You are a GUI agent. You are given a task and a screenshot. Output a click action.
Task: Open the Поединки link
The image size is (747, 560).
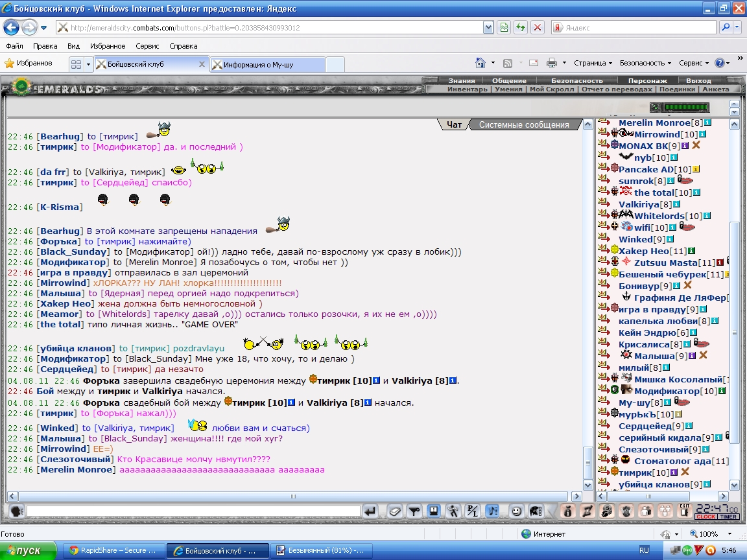click(678, 89)
